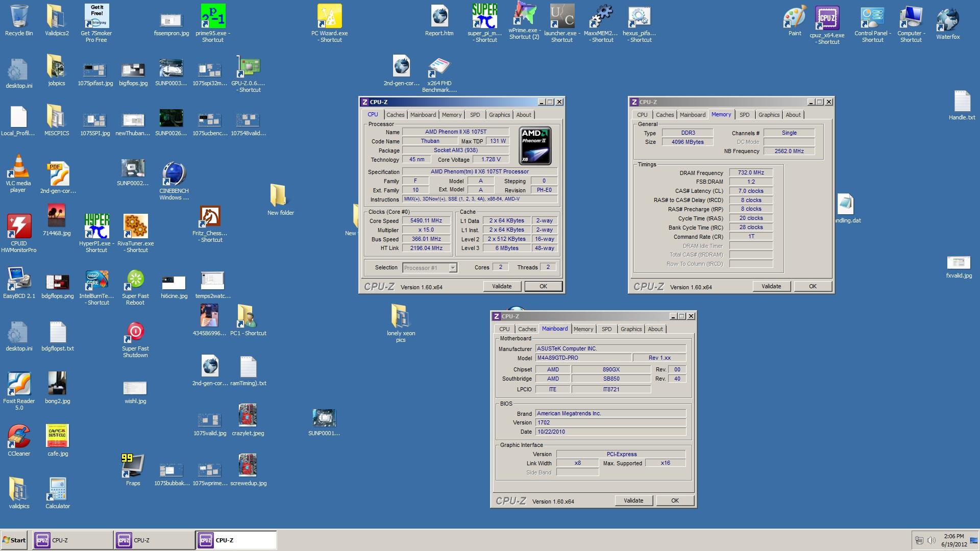Launch the HyperPI.exe shortcut icon
Viewport: 980px width, 551px height.
click(x=96, y=233)
